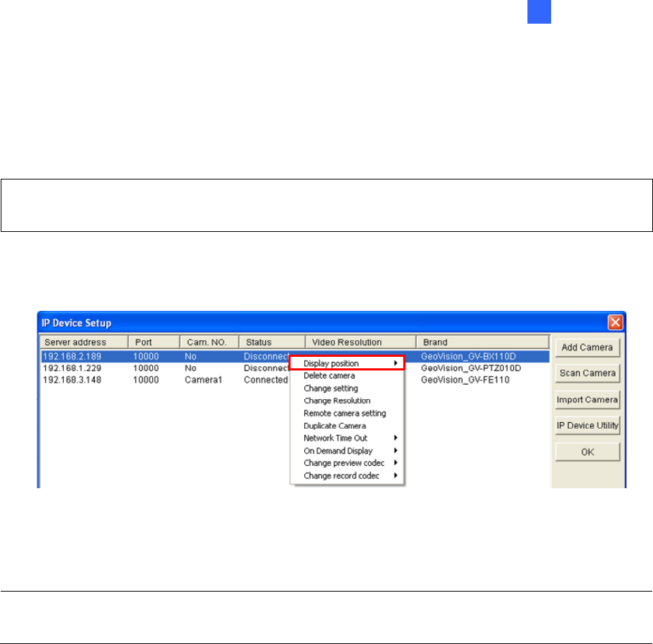Click GeoVision_GV-PTZ010D brand cell
Viewport: 653px width, 644px height.
pyautogui.click(x=471, y=368)
